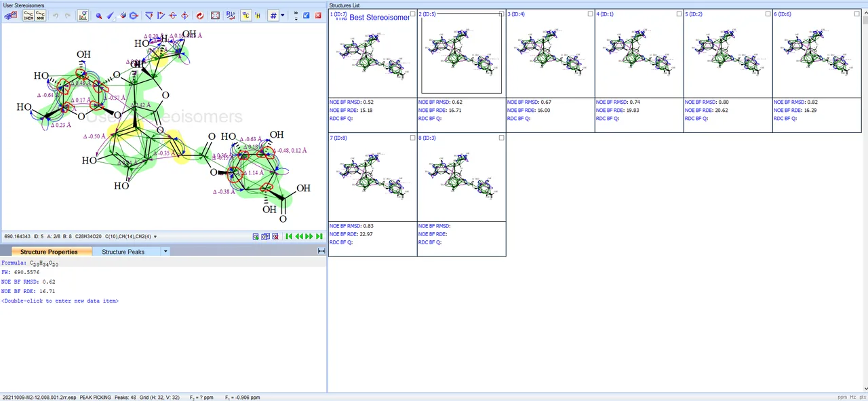Viewport: 868px width, 401px height.
Task: Select the magnifier zoom tool
Action: click(x=99, y=16)
